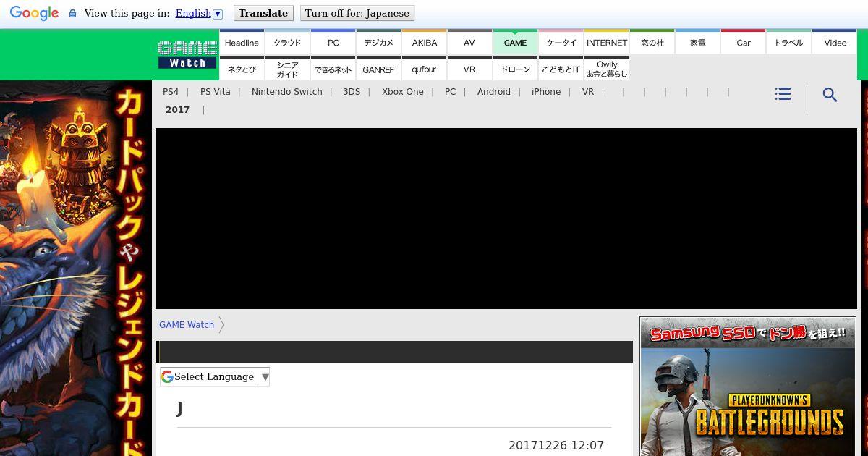Viewport: 868px width, 456px height.
Task: Select the PC tab in top navigation
Action: [x=333, y=42]
